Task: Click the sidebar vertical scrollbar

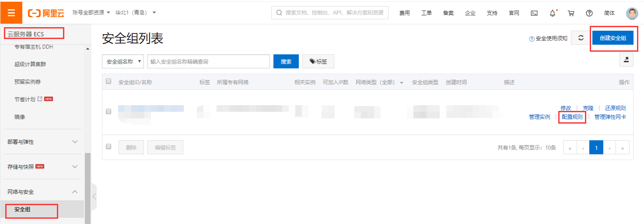Action: 87,188
